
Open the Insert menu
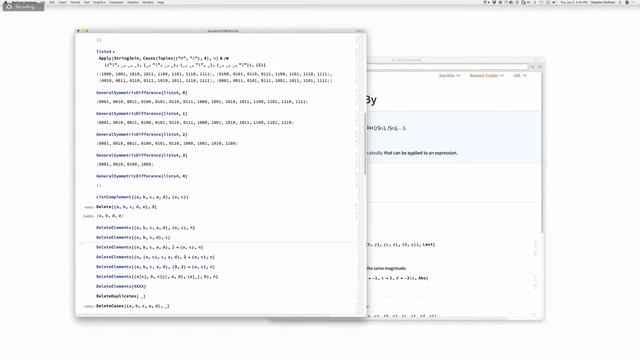62,2
